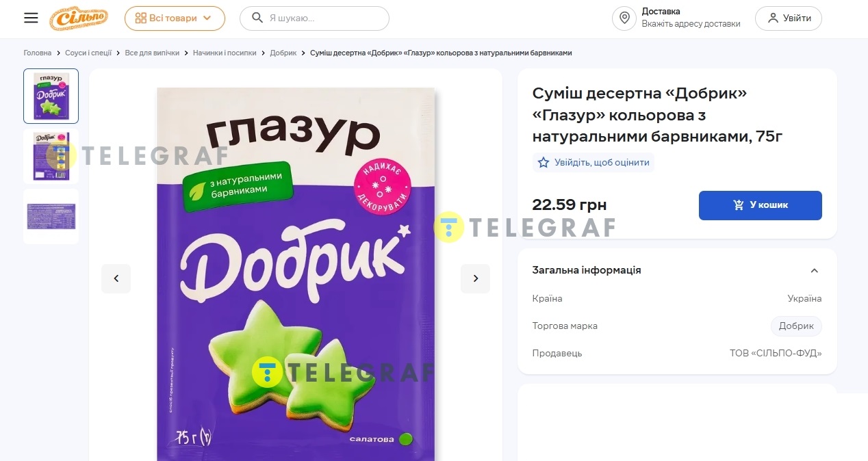Viewport: 868px width, 461px height.
Task: Click the star rating icon
Action: (x=544, y=163)
